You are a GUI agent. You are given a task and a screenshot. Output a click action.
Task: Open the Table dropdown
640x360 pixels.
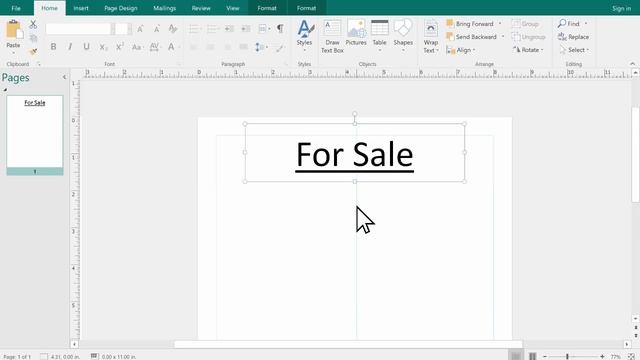tap(380, 36)
